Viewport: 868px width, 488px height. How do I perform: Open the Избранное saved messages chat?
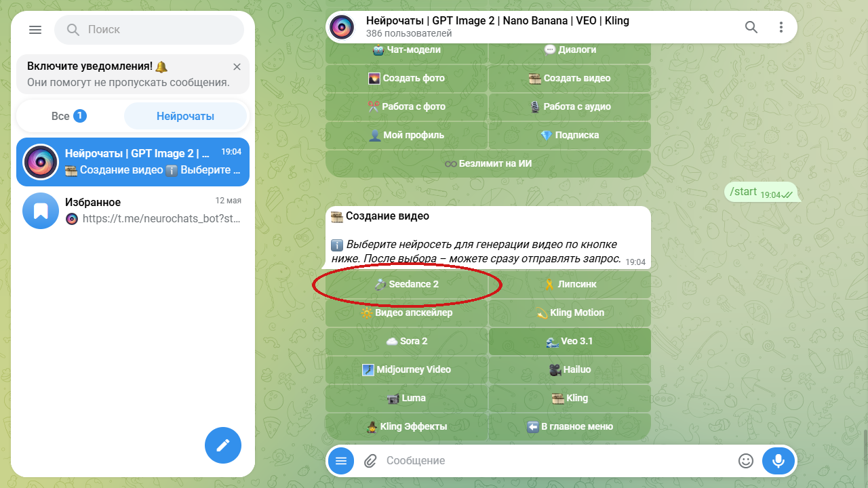coord(133,210)
